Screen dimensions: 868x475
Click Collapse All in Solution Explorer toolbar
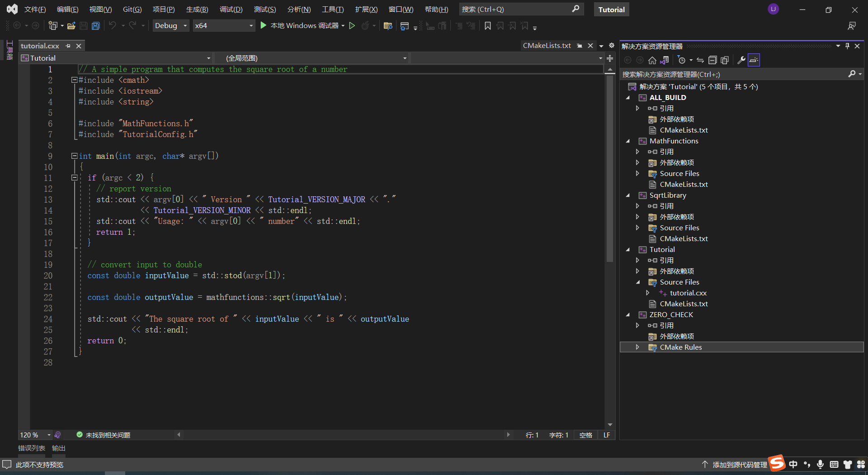click(x=712, y=60)
